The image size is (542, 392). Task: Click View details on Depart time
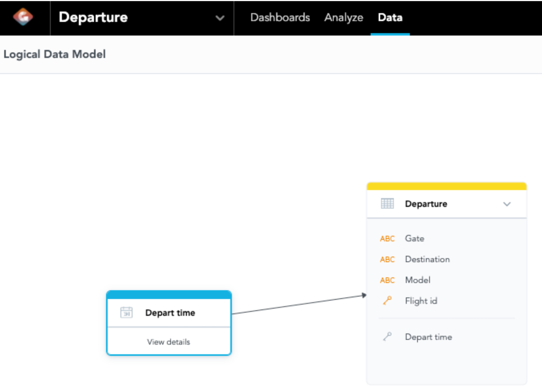click(169, 342)
